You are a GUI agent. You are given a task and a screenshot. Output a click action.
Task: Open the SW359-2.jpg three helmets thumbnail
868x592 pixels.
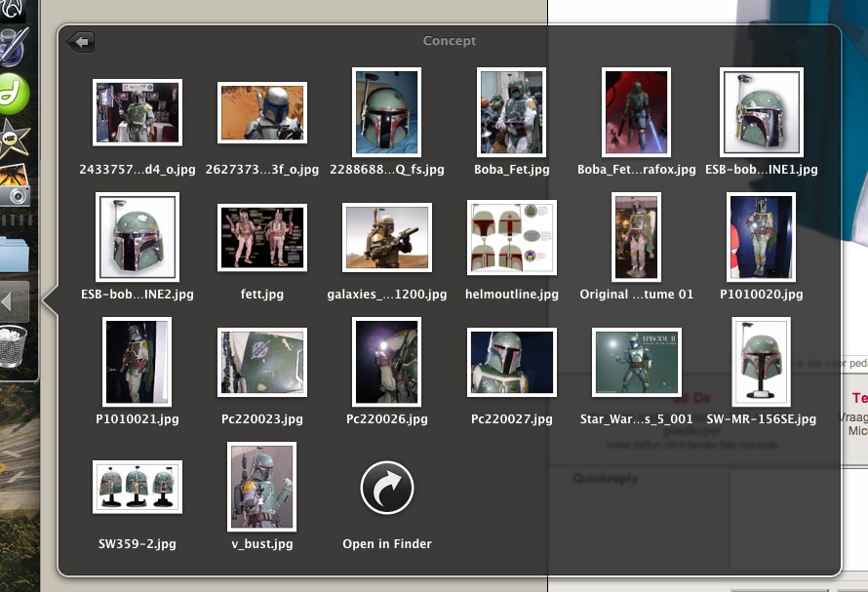[x=138, y=487]
